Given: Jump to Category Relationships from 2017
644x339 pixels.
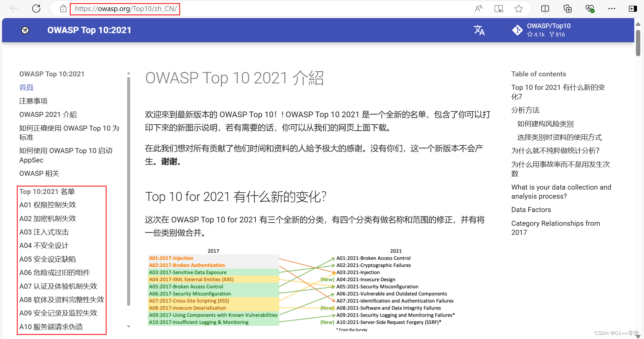Looking at the screenshot, I should tap(555, 228).
